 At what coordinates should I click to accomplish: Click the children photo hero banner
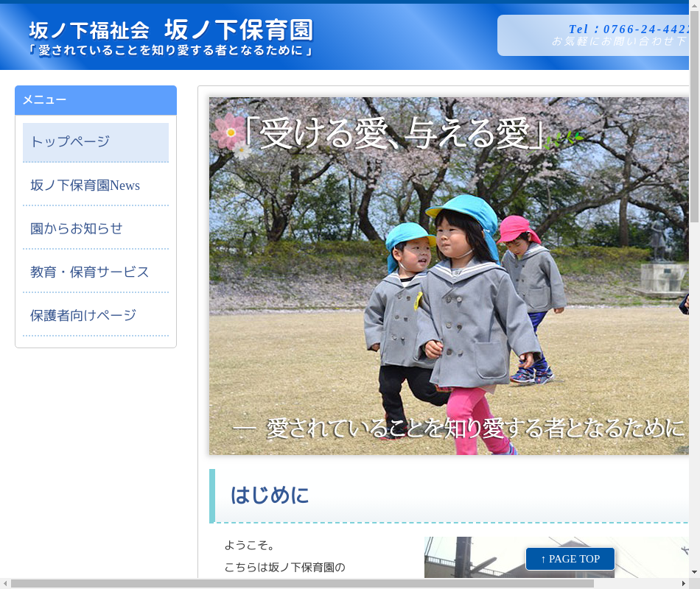tap(449, 294)
